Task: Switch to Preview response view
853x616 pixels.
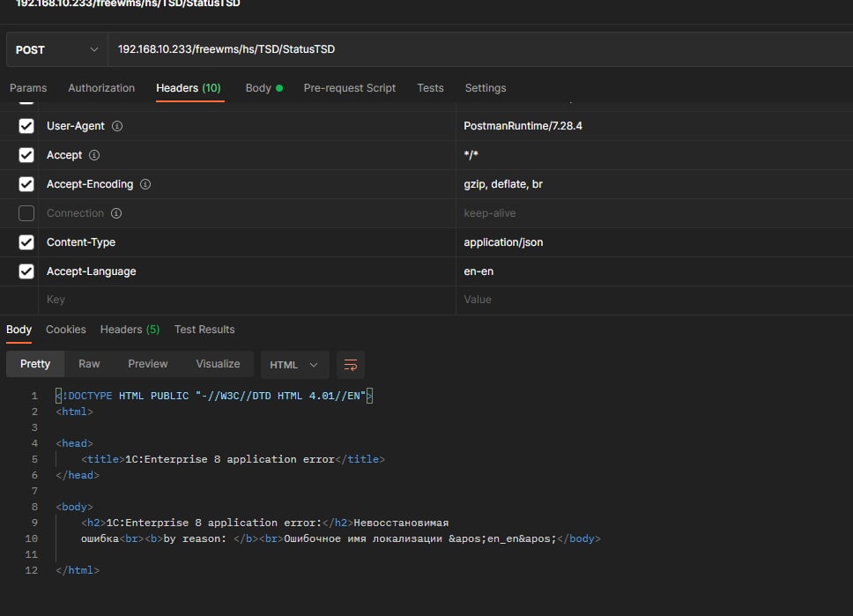Action: (147, 364)
